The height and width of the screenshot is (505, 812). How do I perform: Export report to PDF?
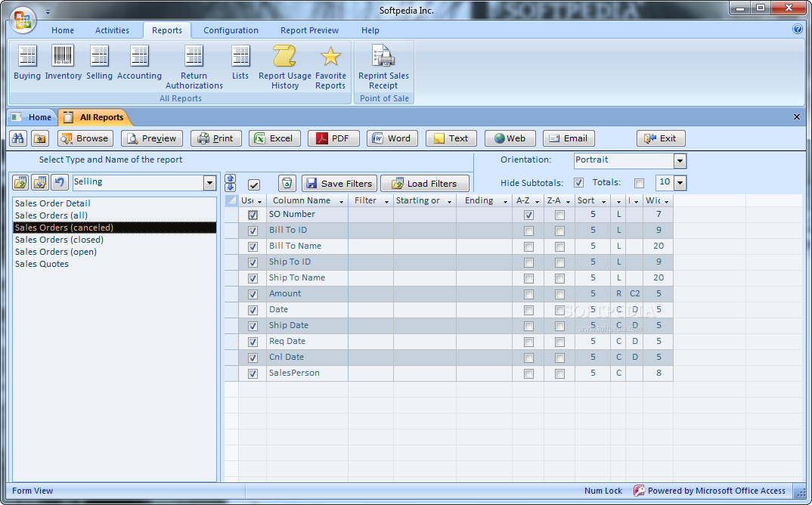point(333,138)
